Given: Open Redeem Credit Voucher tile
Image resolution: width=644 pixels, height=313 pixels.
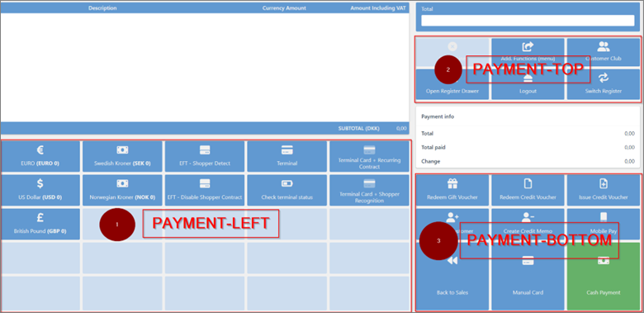Looking at the screenshot, I should pyautogui.click(x=528, y=190).
